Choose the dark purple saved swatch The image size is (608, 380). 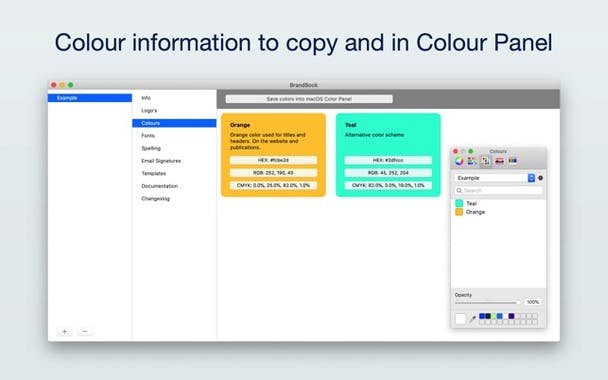tap(511, 316)
